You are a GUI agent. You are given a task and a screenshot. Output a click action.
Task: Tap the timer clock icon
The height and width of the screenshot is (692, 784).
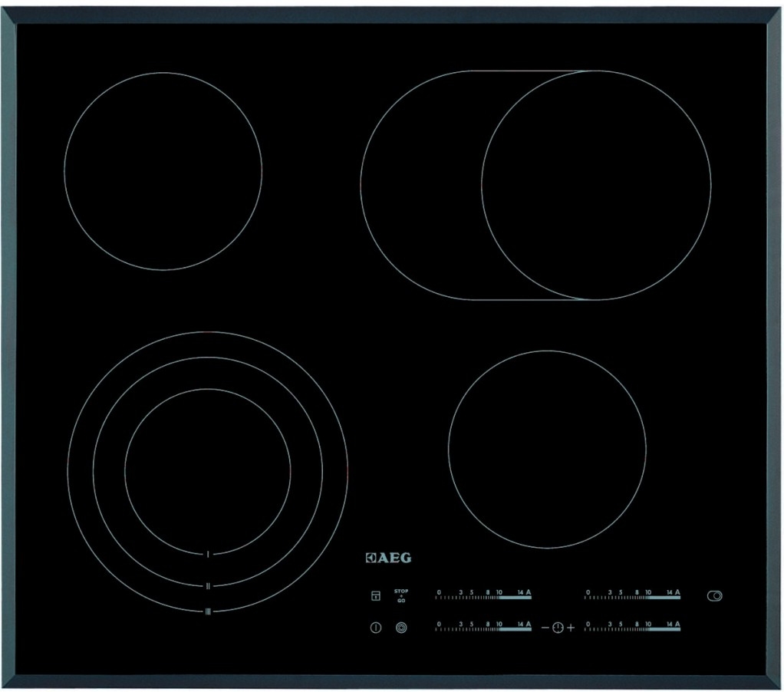(x=558, y=628)
